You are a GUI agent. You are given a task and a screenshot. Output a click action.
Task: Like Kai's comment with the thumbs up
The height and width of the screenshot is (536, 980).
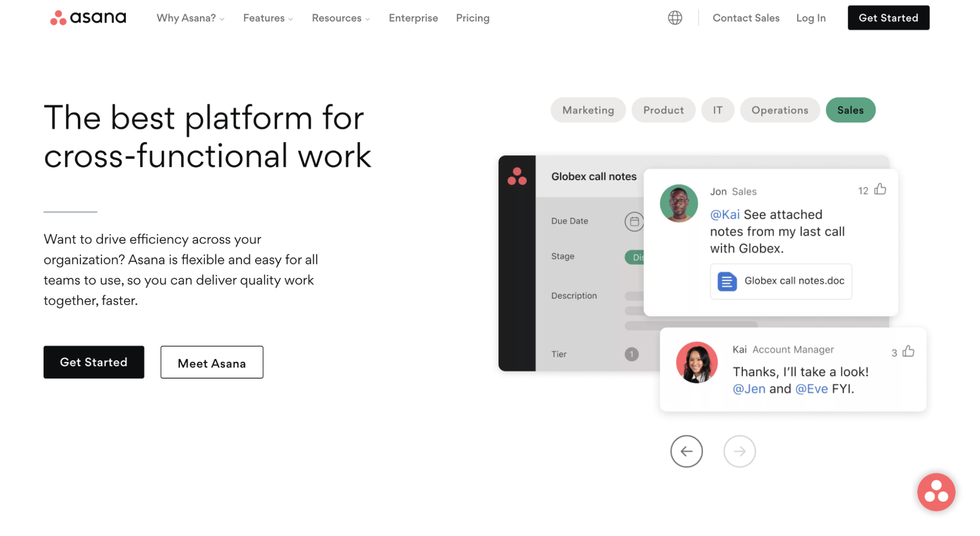(x=909, y=351)
